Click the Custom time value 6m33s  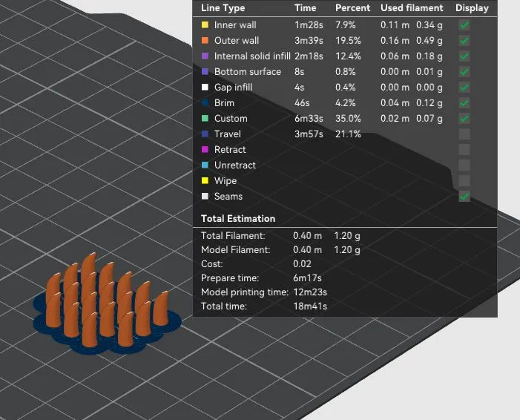[309, 119]
